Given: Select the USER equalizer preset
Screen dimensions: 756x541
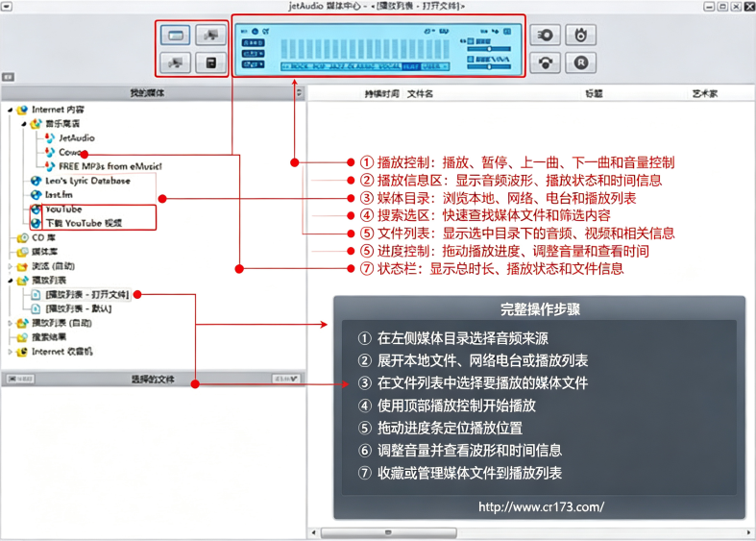Looking at the screenshot, I should click(431, 66).
